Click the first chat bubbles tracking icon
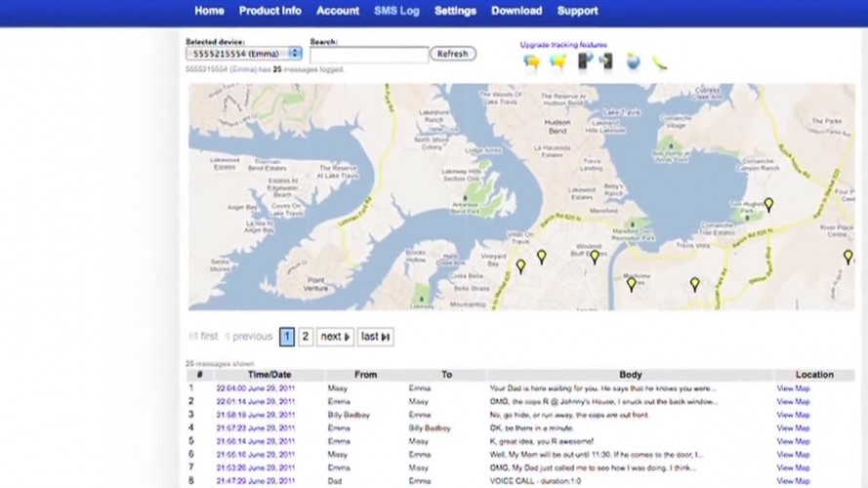Viewport: 868px width, 488px height. [531, 61]
